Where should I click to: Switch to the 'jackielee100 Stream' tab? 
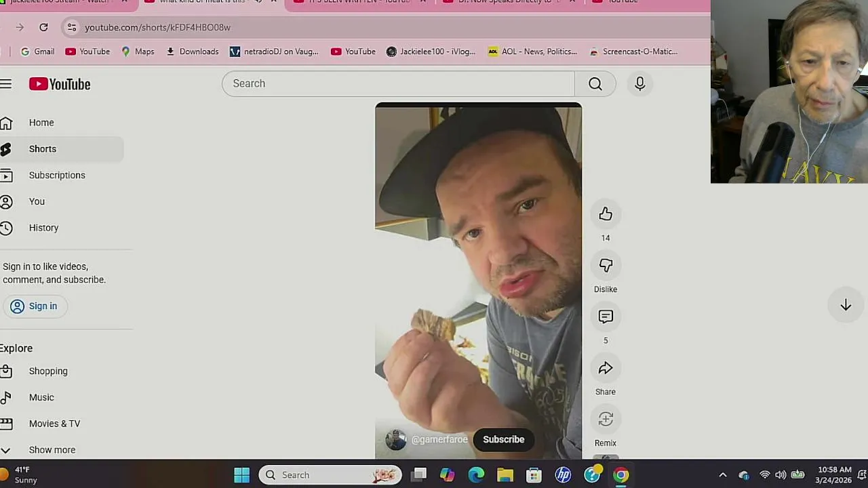[61, 1]
